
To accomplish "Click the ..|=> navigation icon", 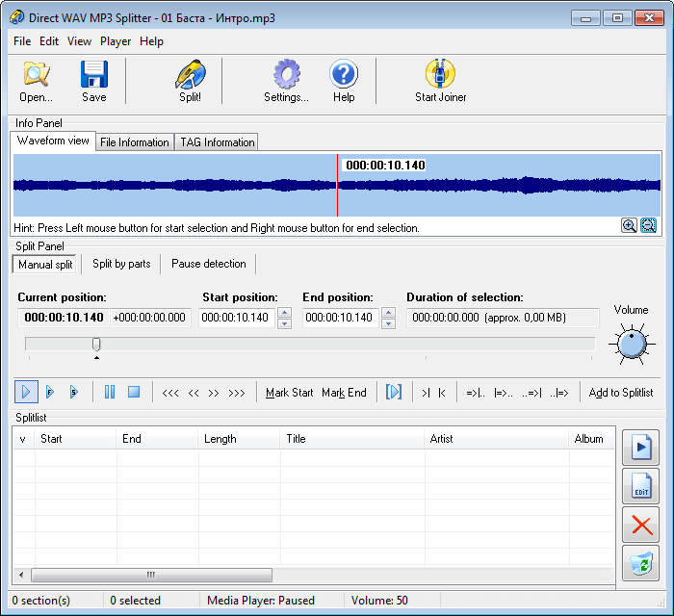I will click(559, 393).
